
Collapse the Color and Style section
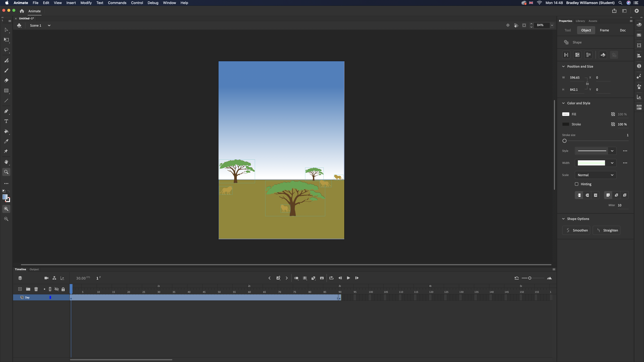point(563,103)
